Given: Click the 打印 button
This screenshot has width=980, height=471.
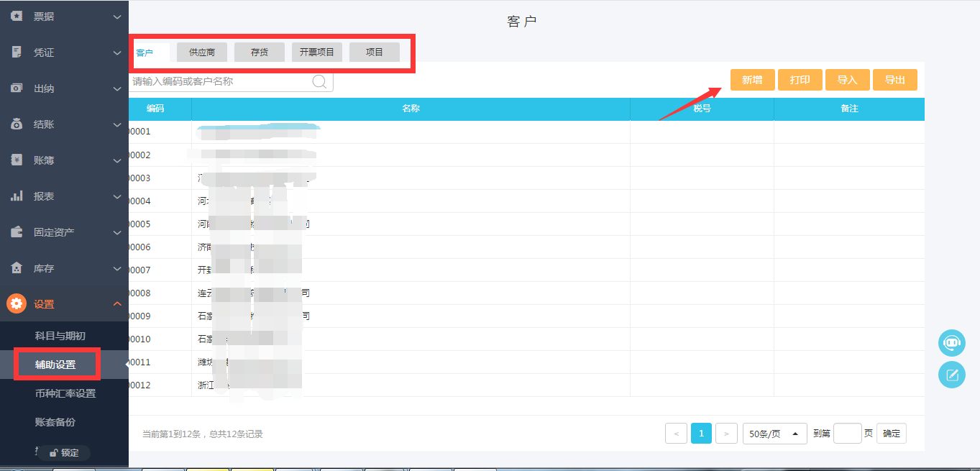Looking at the screenshot, I should click(800, 80).
